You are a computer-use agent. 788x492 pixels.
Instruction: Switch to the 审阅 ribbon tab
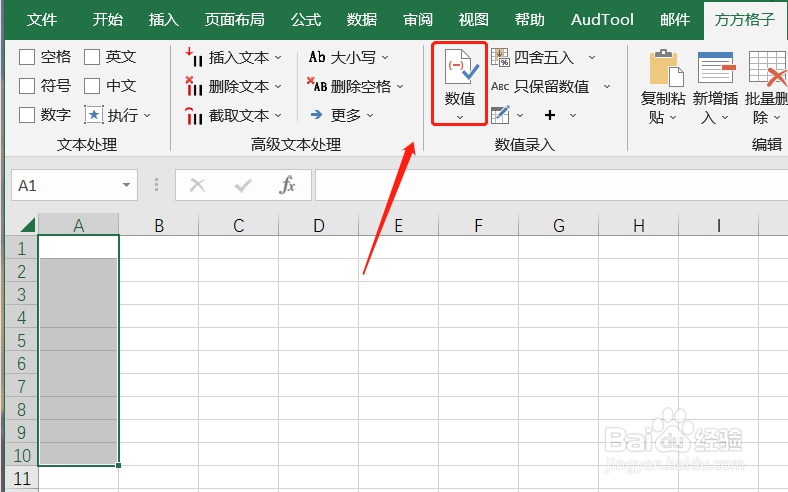(418, 20)
